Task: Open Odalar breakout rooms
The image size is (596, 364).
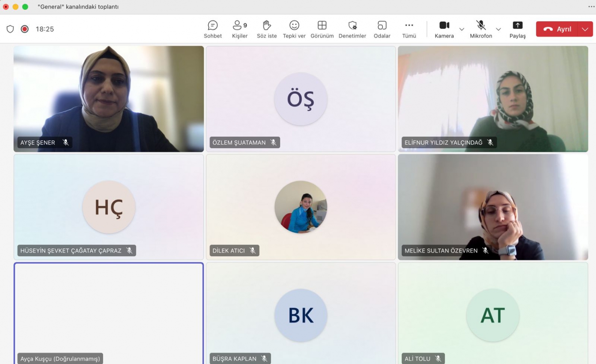Action: tap(382, 29)
